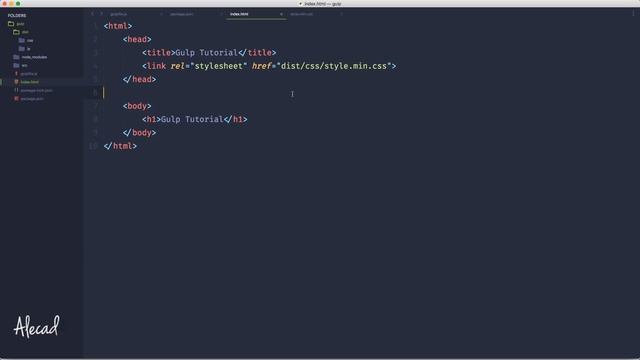The height and width of the screenshot is (360, 640).
Task: Click the closing </html> tag
Action: tap(120, 146)
